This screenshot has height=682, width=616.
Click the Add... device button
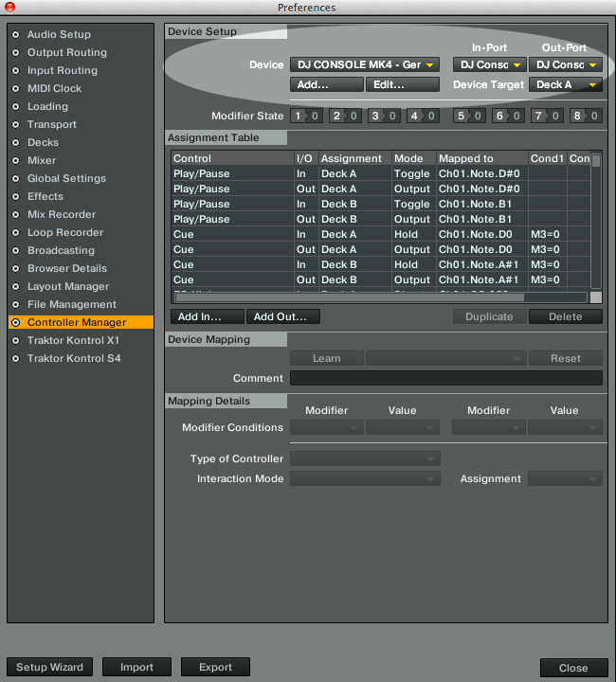(326, 85)
